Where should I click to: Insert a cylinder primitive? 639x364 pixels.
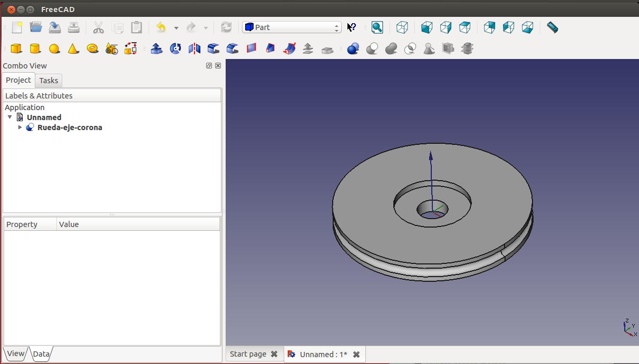point(35,49)
